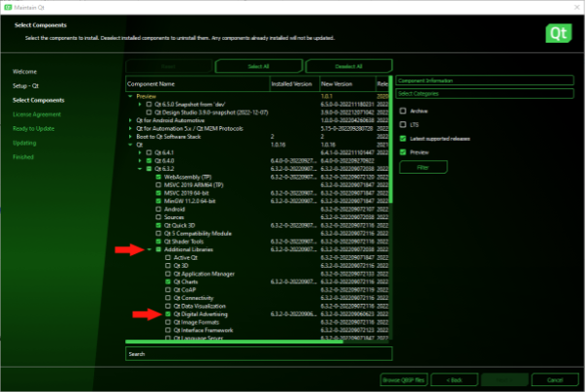Click the Filter button
This screenshot has height=392, width=586.
tap(423, 167)
